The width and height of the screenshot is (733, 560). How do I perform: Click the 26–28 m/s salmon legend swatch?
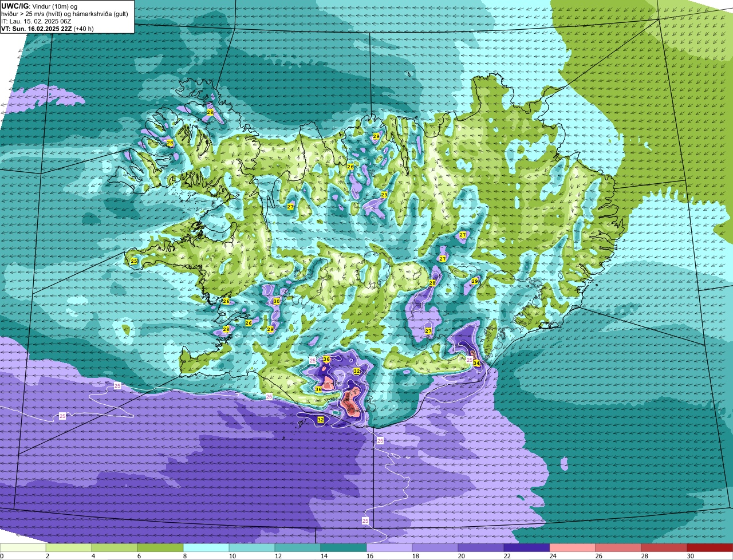click(x=618, y=547)
